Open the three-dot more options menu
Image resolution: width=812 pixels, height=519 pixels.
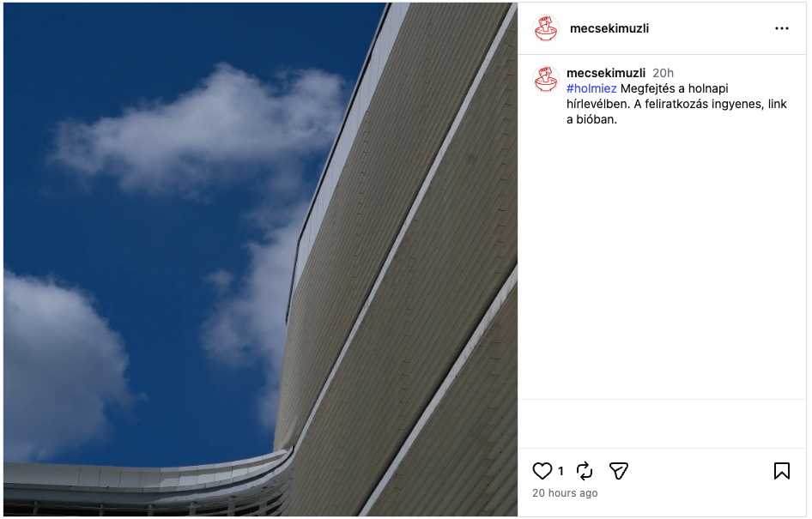[781, 28]
